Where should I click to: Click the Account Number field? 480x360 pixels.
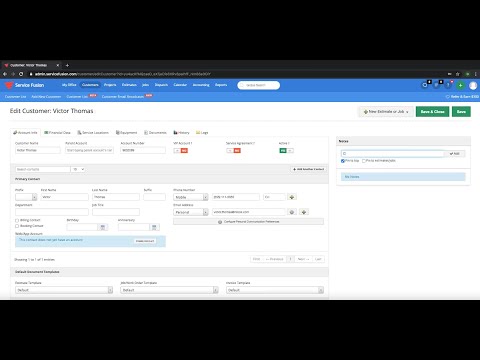click(143, 150)
